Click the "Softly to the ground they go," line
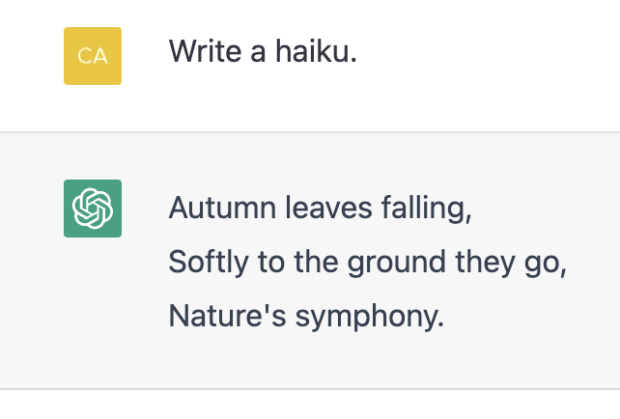 [370, 262]
